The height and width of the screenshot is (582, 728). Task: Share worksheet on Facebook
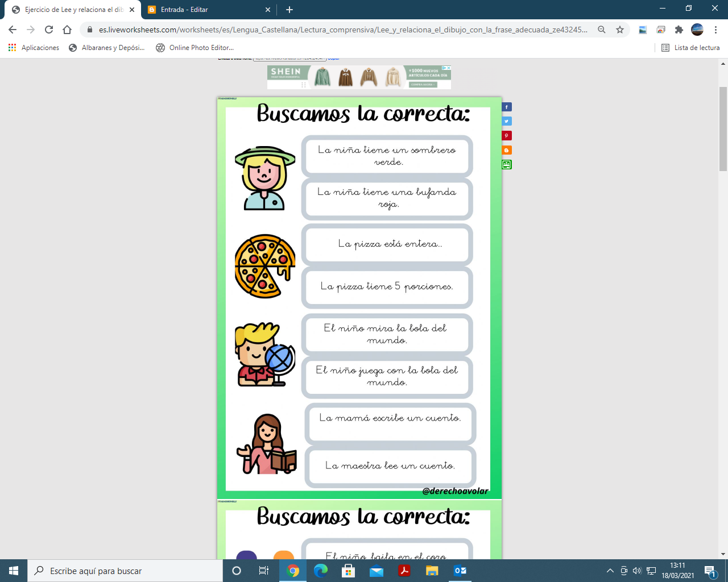pyautogui.click(x=507, y=107)
